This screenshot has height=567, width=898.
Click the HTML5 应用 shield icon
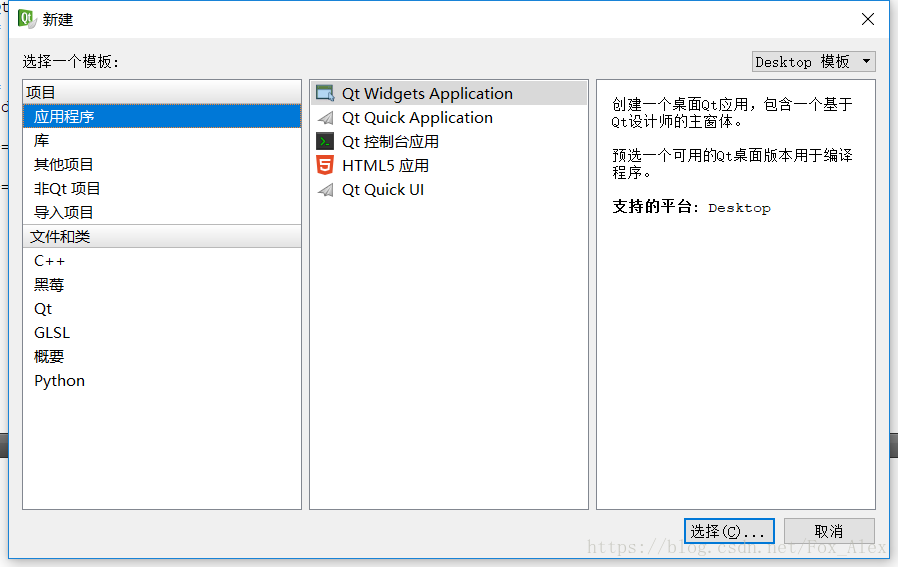pos(325,166)
